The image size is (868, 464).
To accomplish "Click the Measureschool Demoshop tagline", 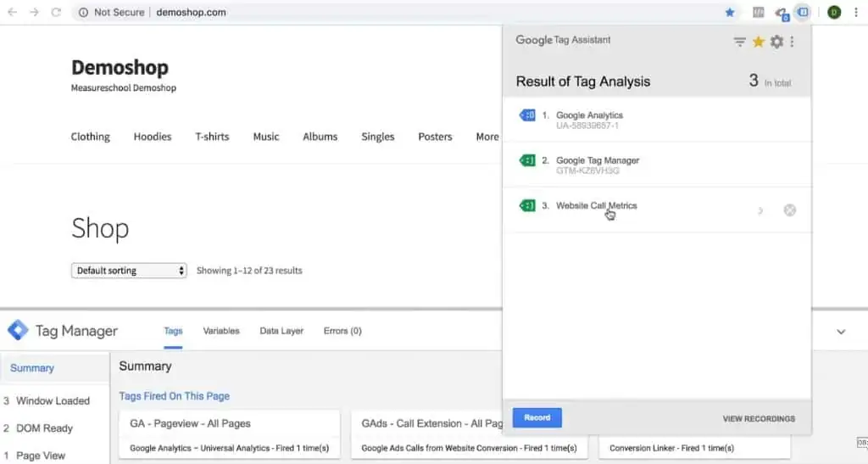I will 124,87.
